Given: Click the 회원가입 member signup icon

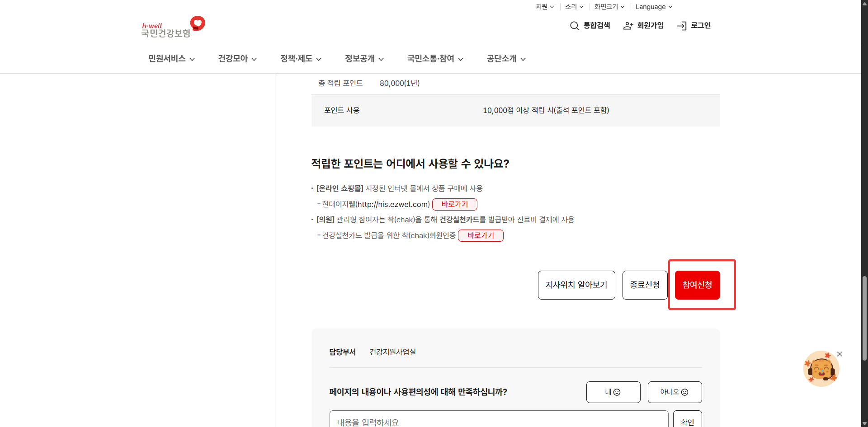Looking at the screenshot, I should (x=628, y=26).
